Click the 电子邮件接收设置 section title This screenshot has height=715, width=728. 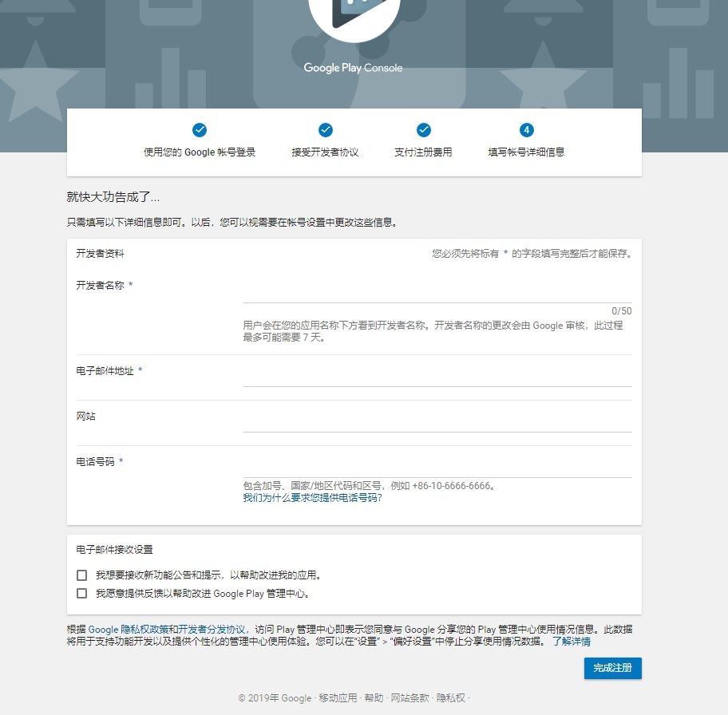[x=115, y=550]
